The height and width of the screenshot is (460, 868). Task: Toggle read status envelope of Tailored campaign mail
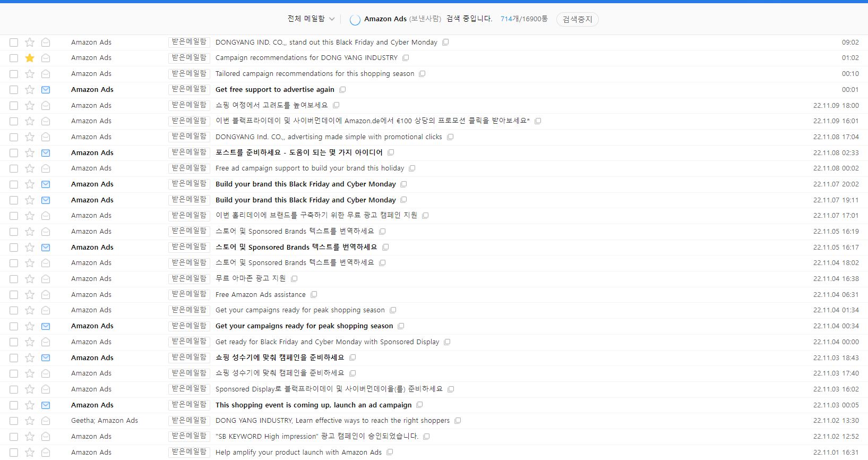click(46, 74)
